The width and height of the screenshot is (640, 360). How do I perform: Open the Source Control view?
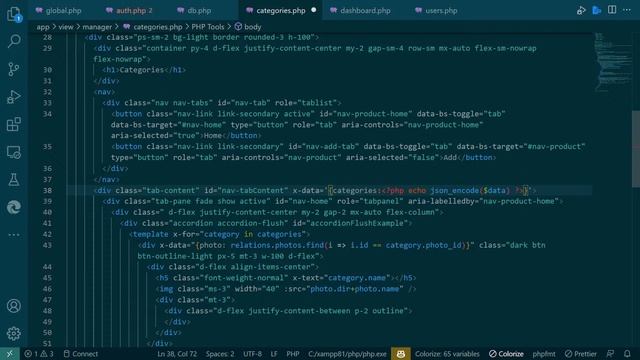pos(14,69)
